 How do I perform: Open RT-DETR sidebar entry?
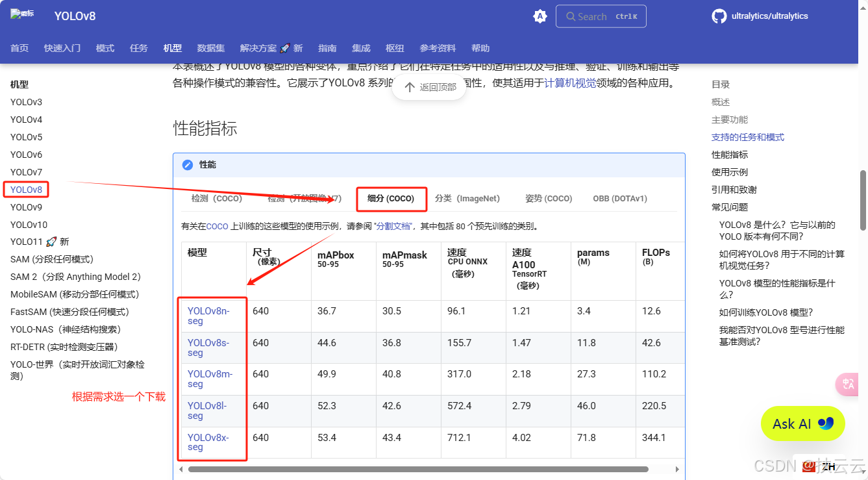click(64, 347)
